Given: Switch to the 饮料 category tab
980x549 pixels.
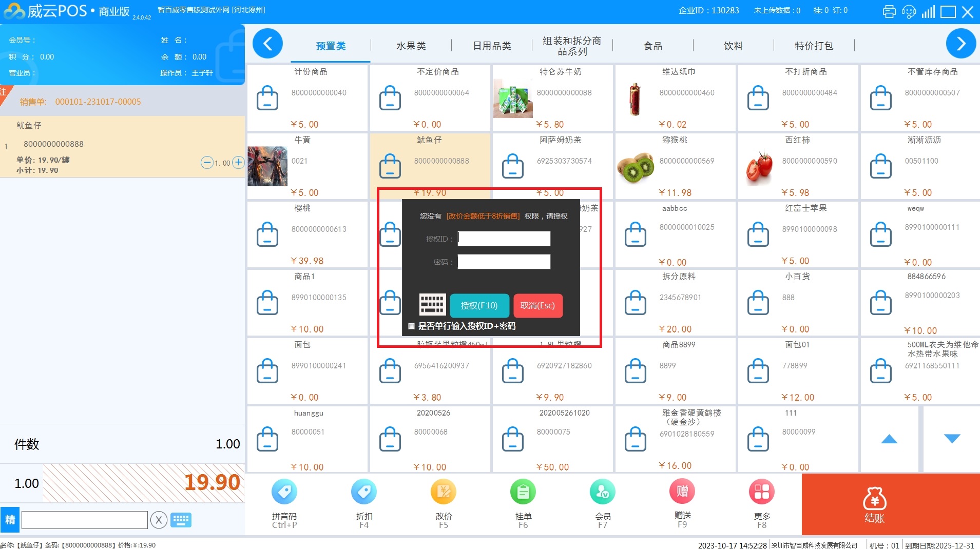Looking at the screenshot, I should coord(733,46).
